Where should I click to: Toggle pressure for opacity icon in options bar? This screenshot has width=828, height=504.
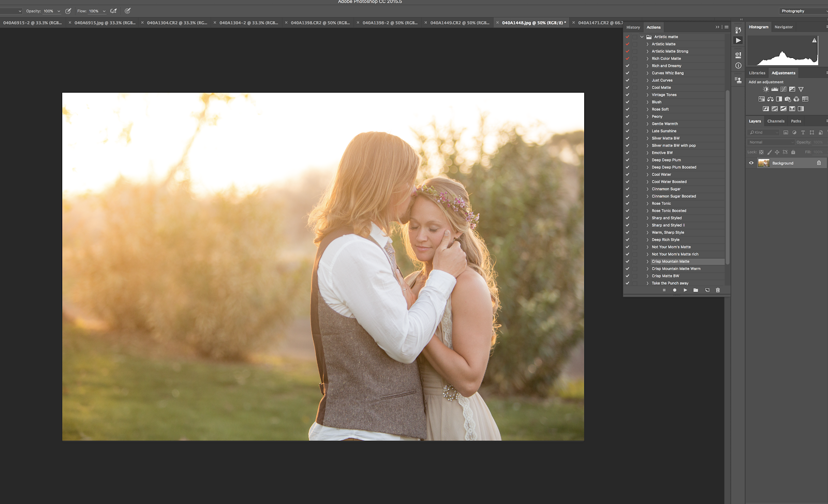68,11
